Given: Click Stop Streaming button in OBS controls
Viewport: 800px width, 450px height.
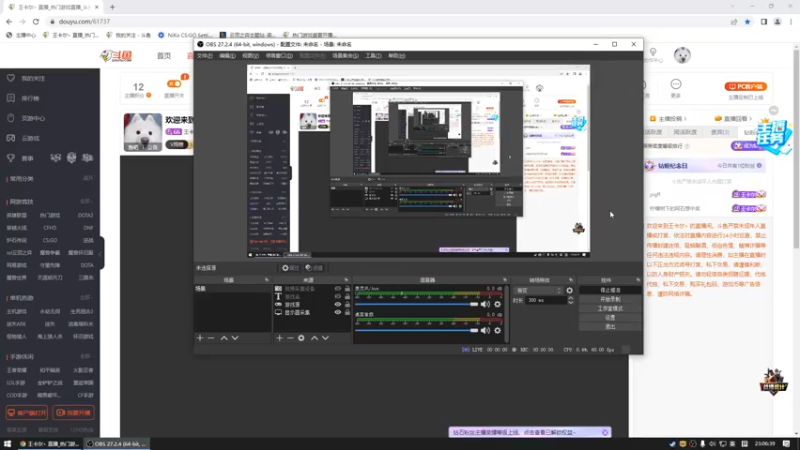Looking at the screenshot, I should pos(610,290).
